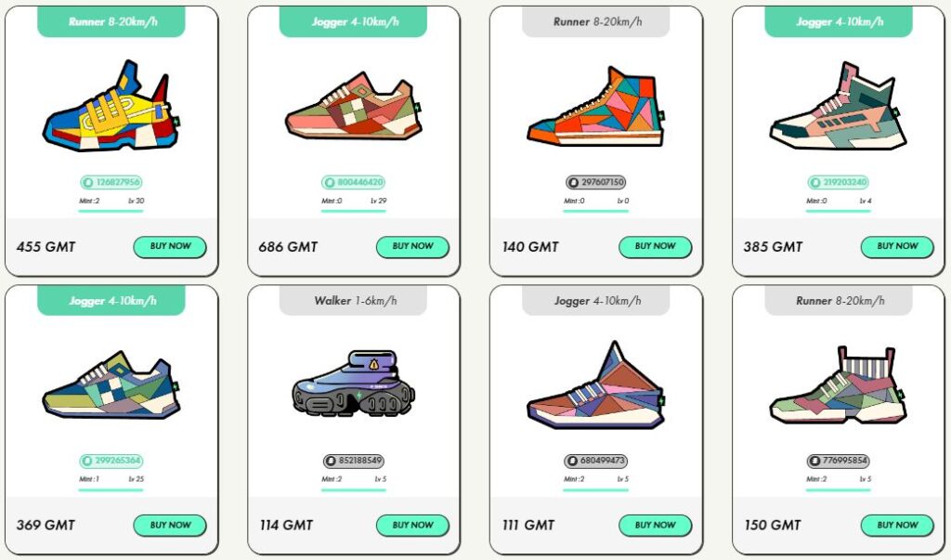Buy the 140 GMT Runner sneaker
Viewport: 951px width, 560px height.
click(x=655, y=246)
